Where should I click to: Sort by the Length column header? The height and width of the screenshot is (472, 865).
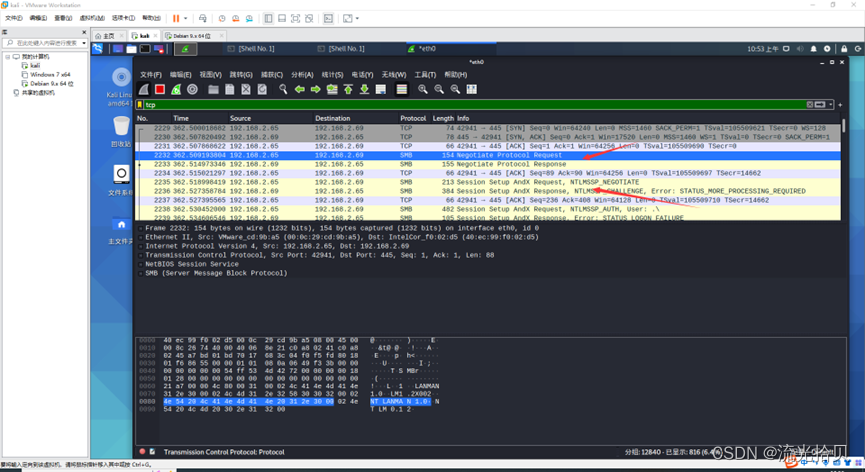pyautogui.click(x=443, y=118)
